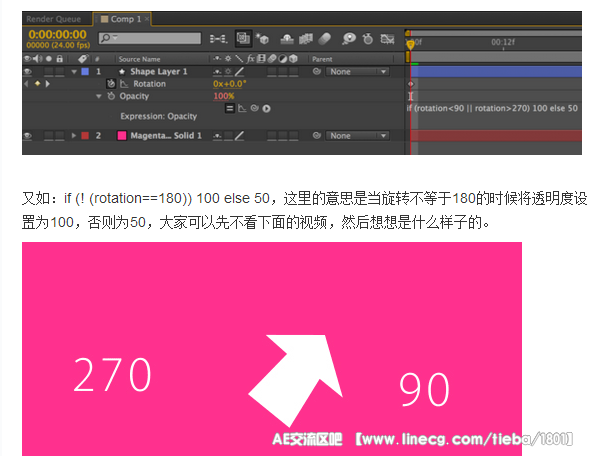Toggle Draft 3D mode icon
The image size is (608, 456).
pyautogui.click(x=263, y=39)
